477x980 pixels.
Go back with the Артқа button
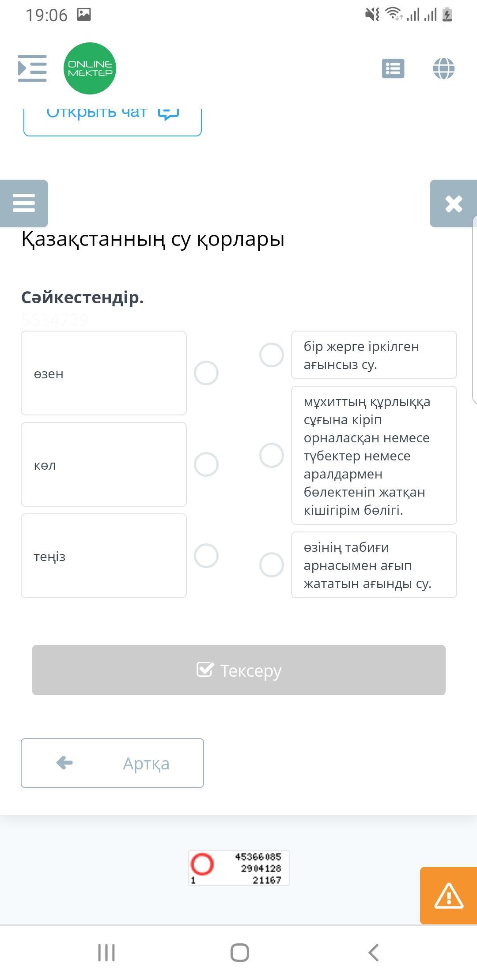tap(112, 763)
